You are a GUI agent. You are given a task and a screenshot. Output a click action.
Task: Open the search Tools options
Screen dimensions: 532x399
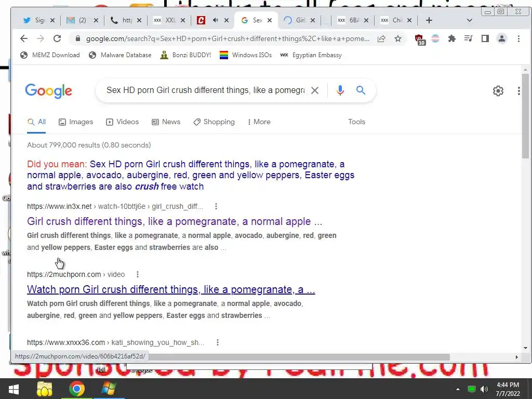click(356, 122)
